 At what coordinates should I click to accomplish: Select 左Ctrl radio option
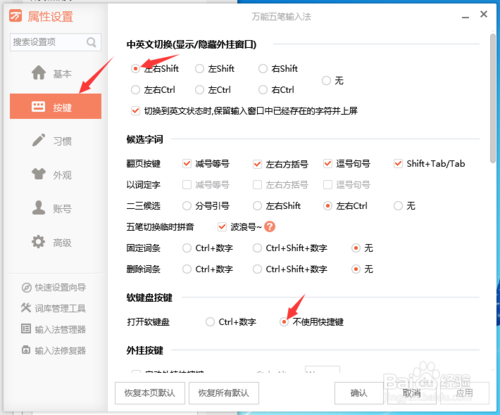click(199, 90)
